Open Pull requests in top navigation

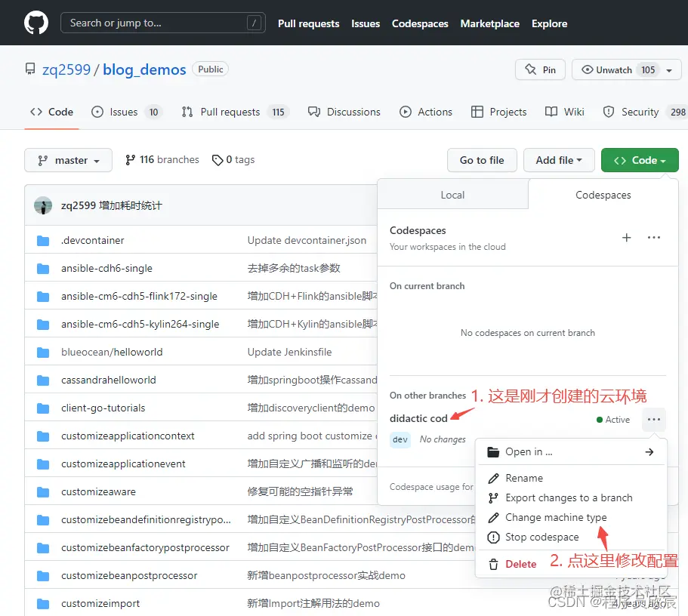tap(308, 23)
